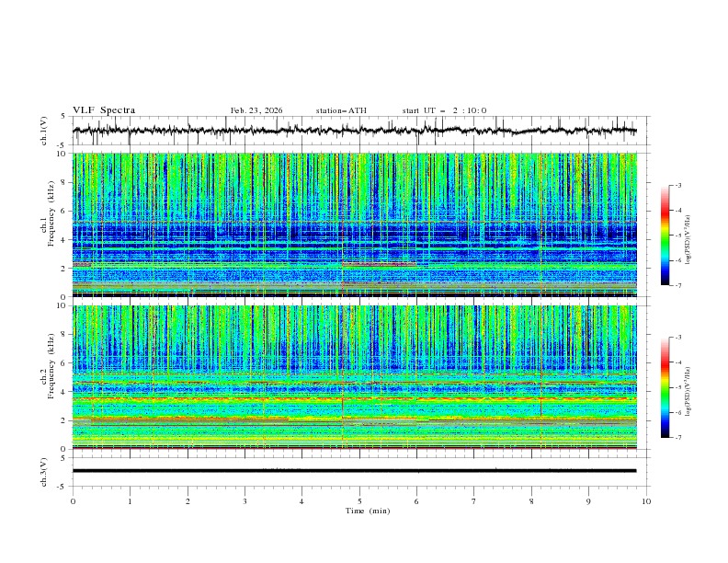Click time axis tick label "5"

(x=359, y=501)
